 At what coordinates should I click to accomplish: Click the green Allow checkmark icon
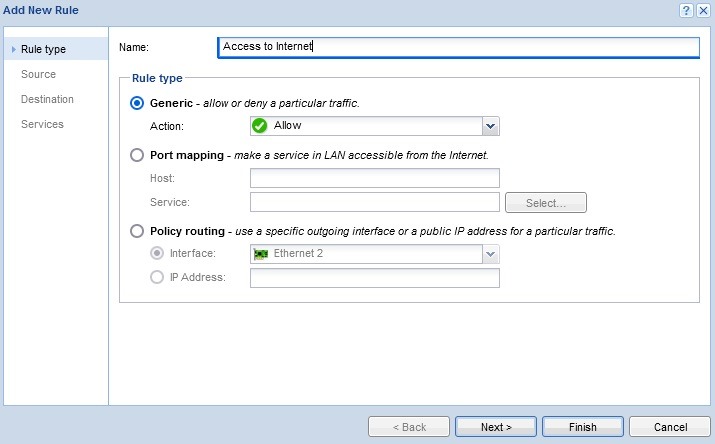point(260,126)
